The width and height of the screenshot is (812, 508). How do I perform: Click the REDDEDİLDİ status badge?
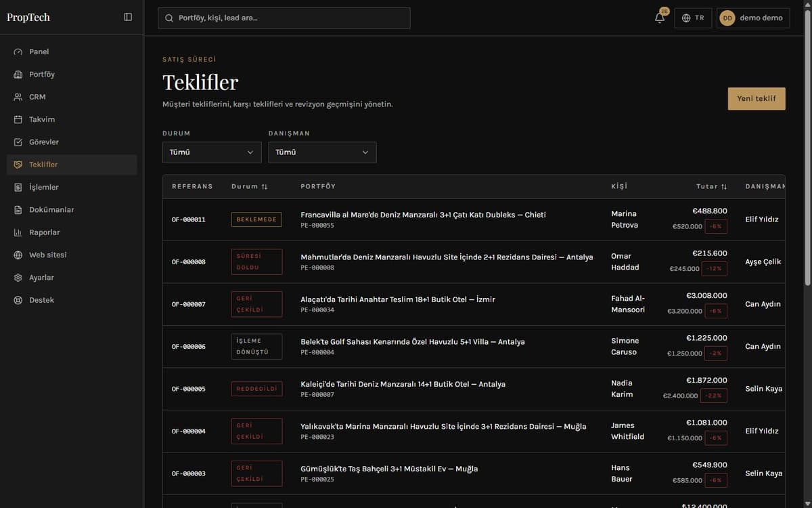pyautogui.click(x=256, y=389)
